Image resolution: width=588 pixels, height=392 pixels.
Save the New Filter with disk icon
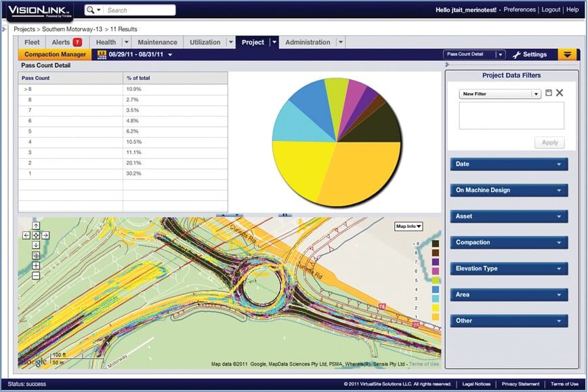(549, 93)
